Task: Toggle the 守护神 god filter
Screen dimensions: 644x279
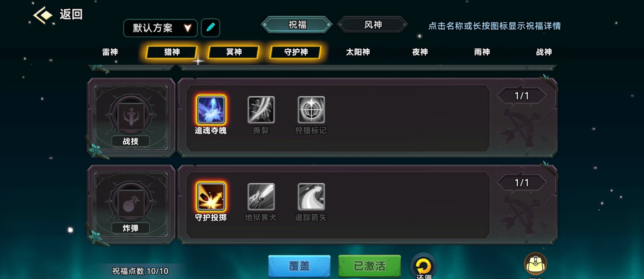Action: tap(296, 52)
